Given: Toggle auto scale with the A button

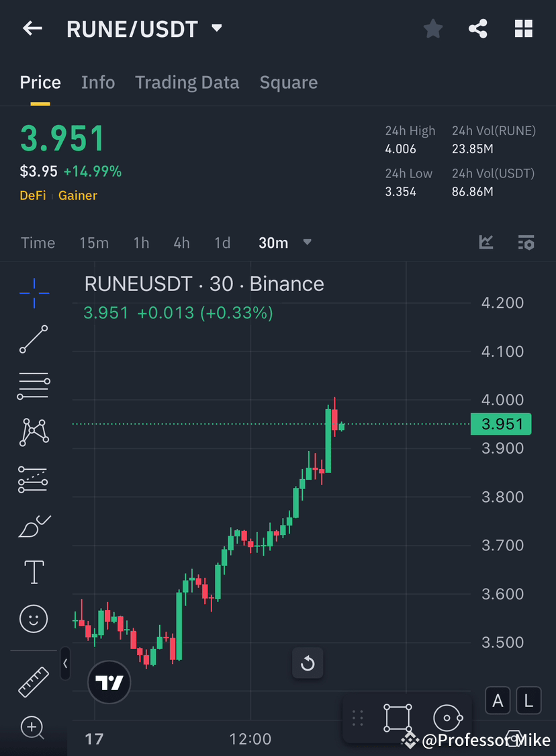Looking at the screenshot, I should point(498,700).
